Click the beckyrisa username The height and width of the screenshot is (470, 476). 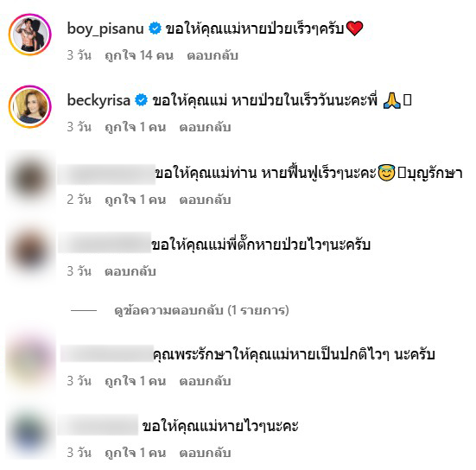tap(98, 100)
